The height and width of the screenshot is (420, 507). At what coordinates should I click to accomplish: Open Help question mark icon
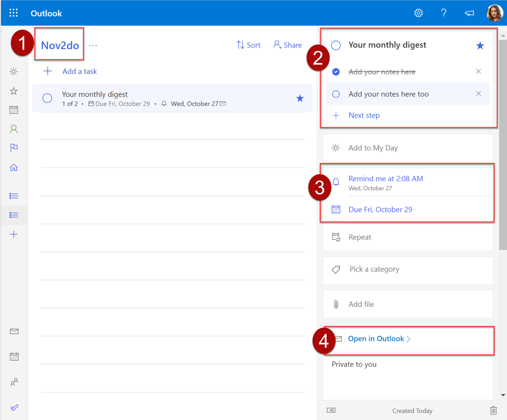[444, 13]
